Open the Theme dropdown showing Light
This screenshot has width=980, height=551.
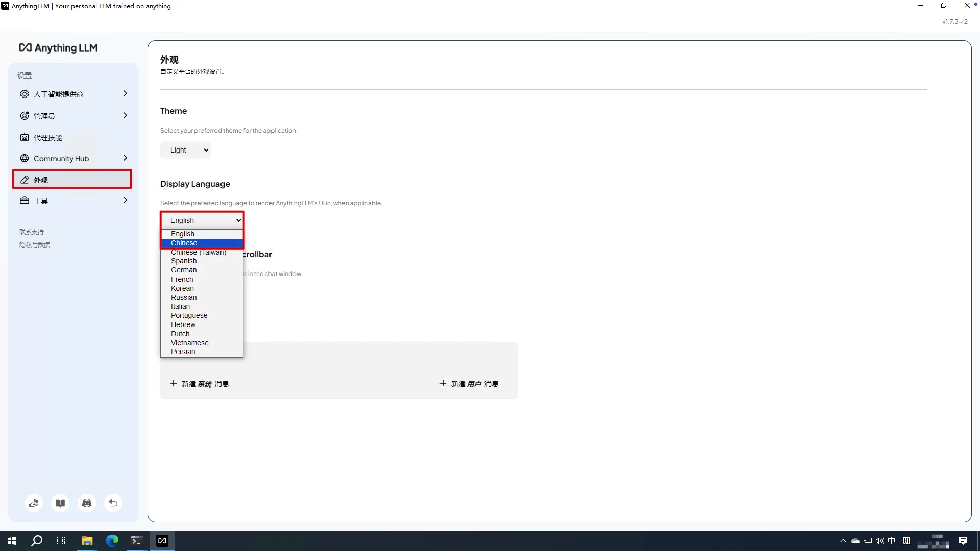[185, 150]
